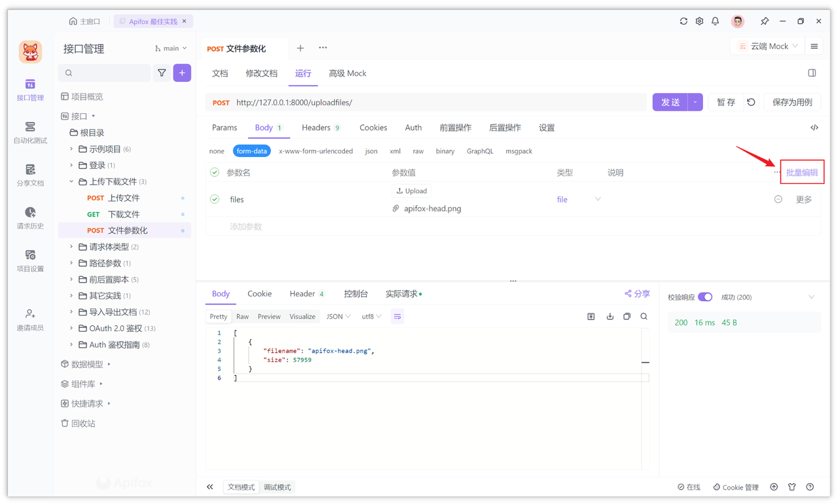Image resolution: width=838 pixels, height=504 pixels.
Task: Click the refresh icon in title bar
Action: click(x=683, y=21)
